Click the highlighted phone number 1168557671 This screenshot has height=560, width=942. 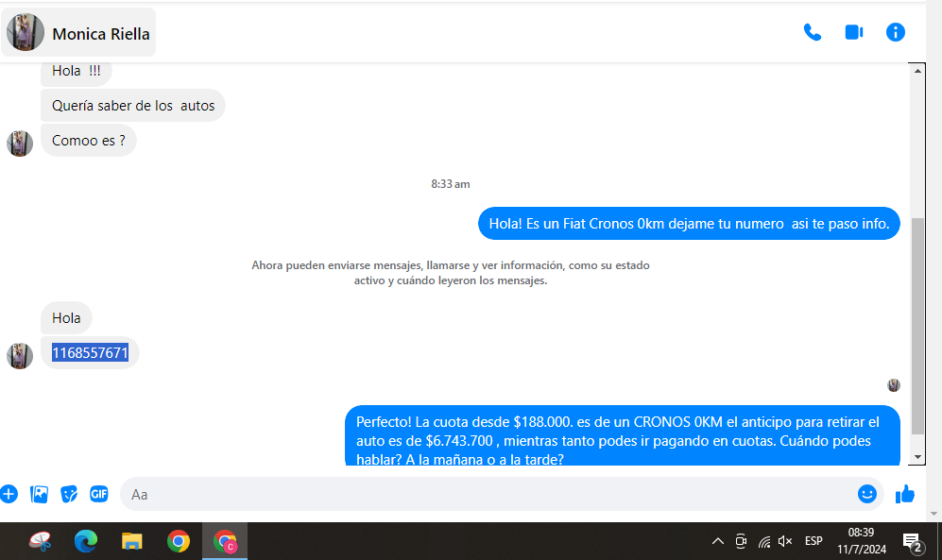pyautogui.click(x=90, y=353)
